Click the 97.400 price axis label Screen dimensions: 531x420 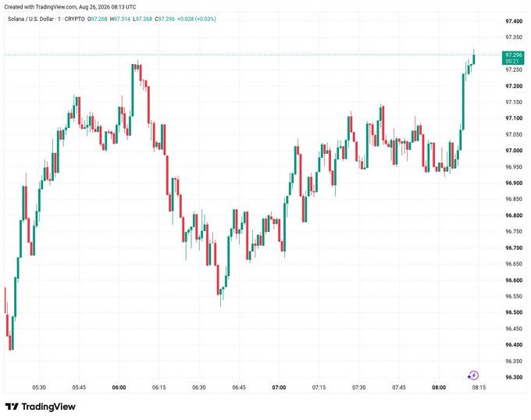(514, 21)
